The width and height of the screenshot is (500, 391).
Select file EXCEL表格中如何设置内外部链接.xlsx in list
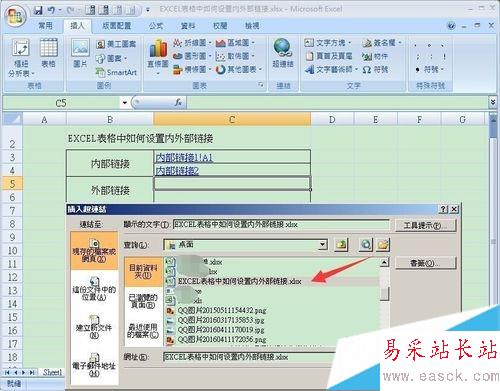[239, 281]
